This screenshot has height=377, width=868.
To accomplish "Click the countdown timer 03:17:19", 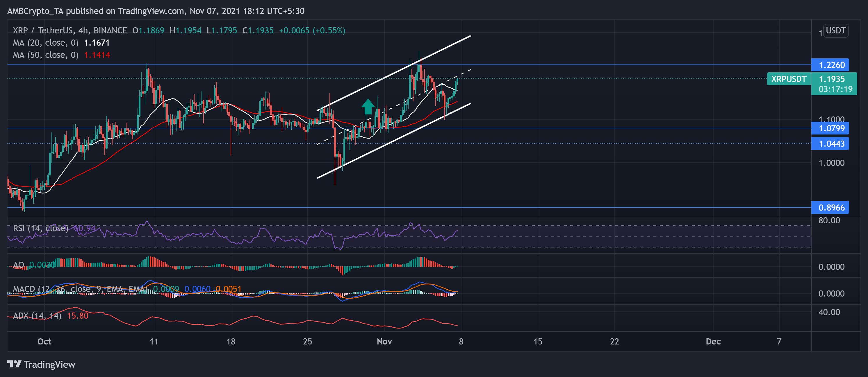I will 835,89.
